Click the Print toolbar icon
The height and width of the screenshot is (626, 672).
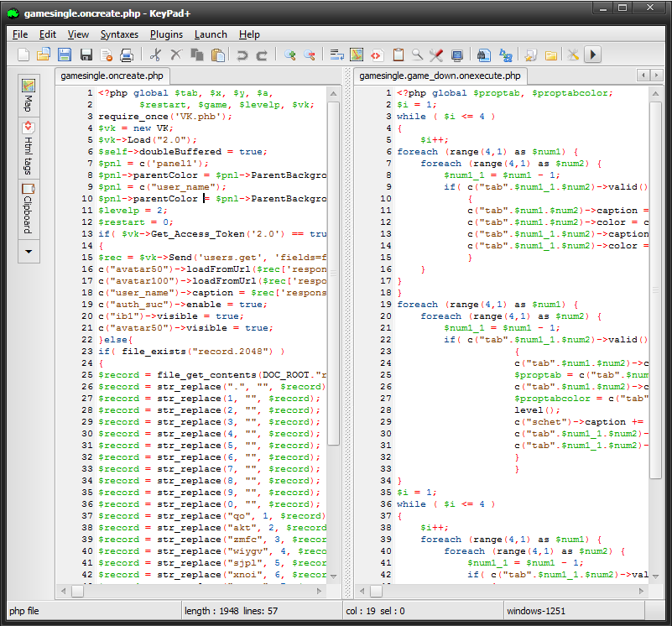click(x=127, y=55)
